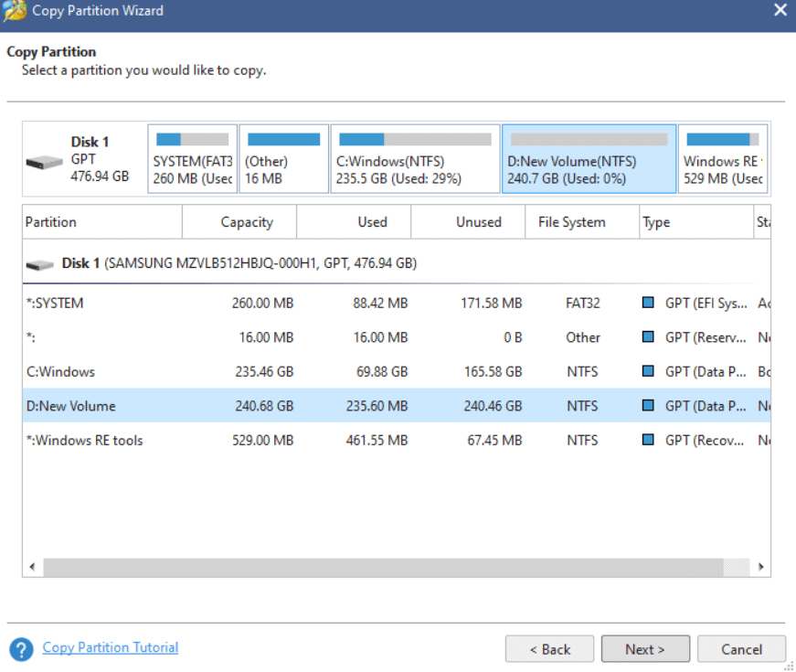
Task: Go back with the < Back button
Action: pyautogui.click(x=549, y=648)
